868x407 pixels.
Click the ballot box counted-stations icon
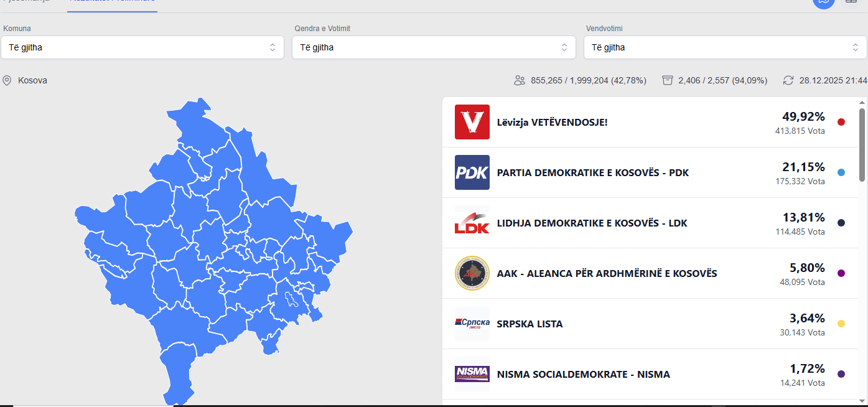coord(668,80)
